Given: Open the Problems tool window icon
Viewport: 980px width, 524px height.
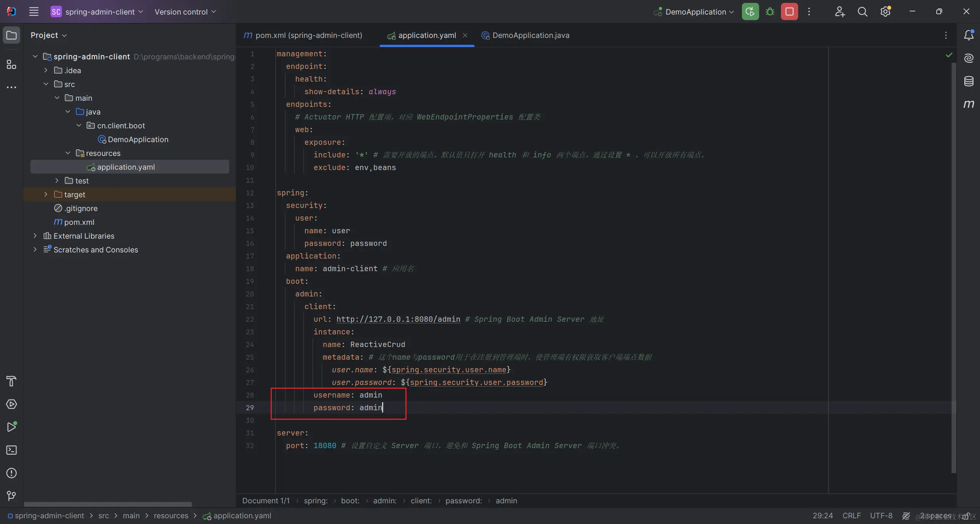Looking at the screenshot, I should [11, 473].
